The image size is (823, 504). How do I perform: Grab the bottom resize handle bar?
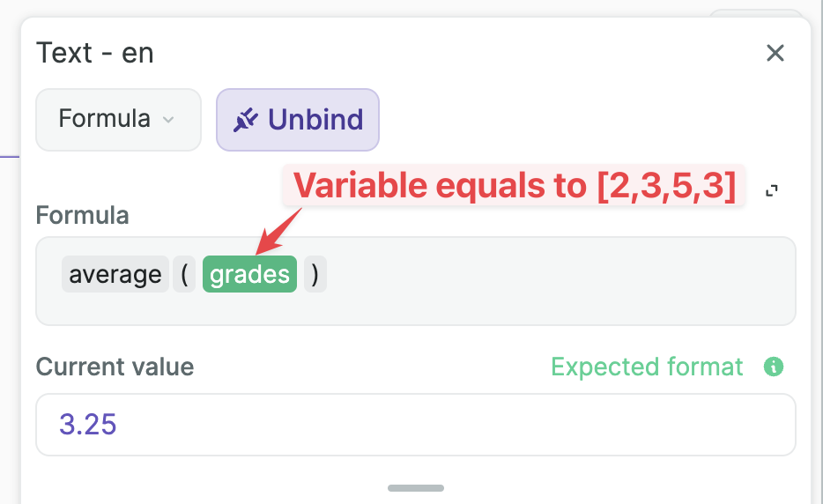click(416, 487)
